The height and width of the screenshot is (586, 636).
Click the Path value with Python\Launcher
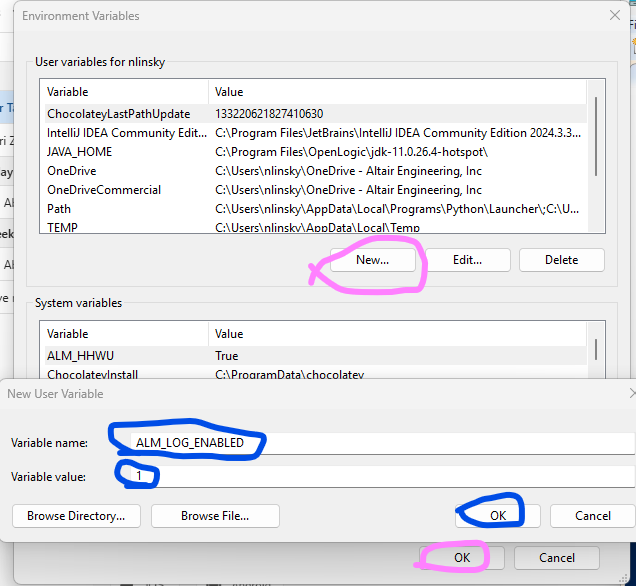(397, 209)
